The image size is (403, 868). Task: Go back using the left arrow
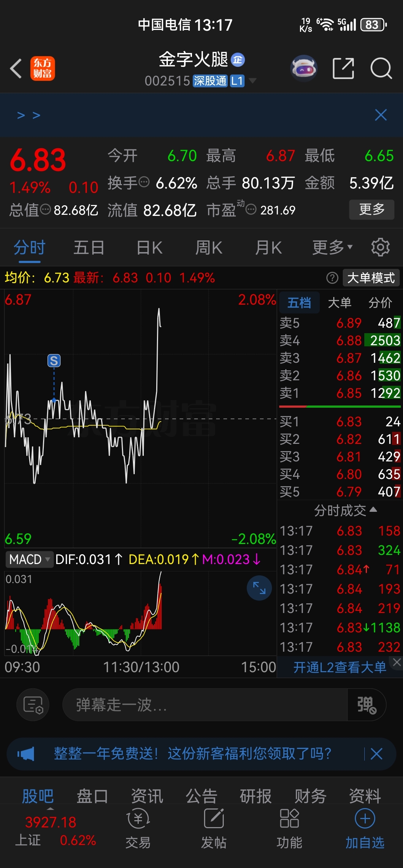click(x=16, y=68)
